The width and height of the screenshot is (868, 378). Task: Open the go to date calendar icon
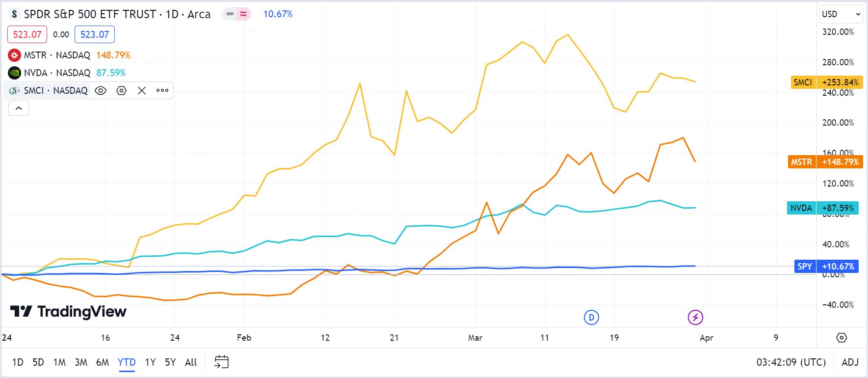click(x=222, y=362)
